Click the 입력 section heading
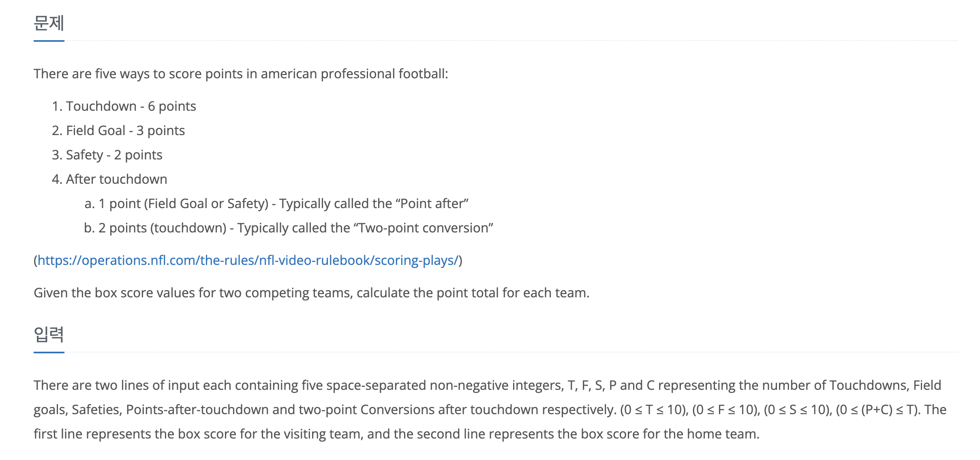The image size is (980, 460). point(49,335)
